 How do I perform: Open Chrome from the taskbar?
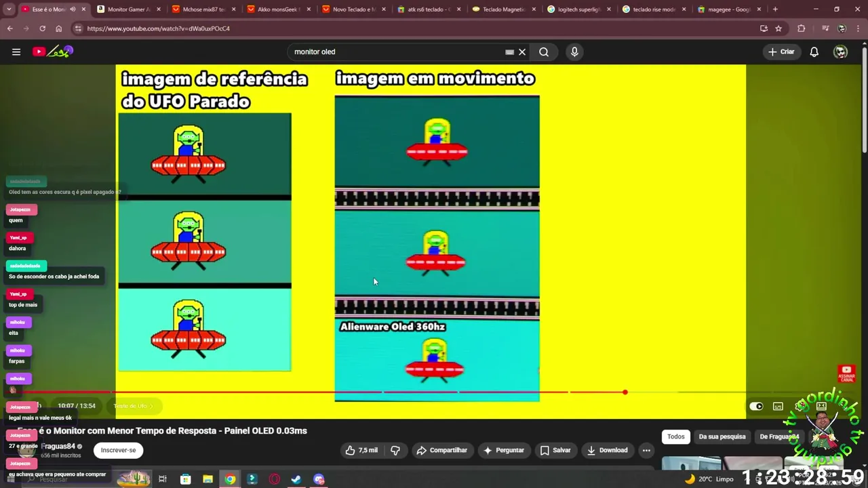(x=230, y=479)
